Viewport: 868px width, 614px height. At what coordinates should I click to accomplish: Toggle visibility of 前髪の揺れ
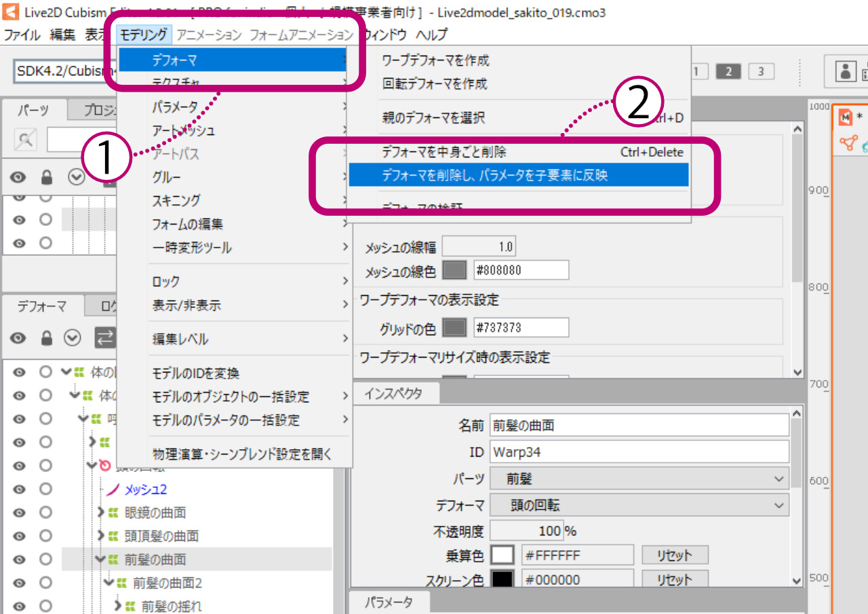[18, 606]
